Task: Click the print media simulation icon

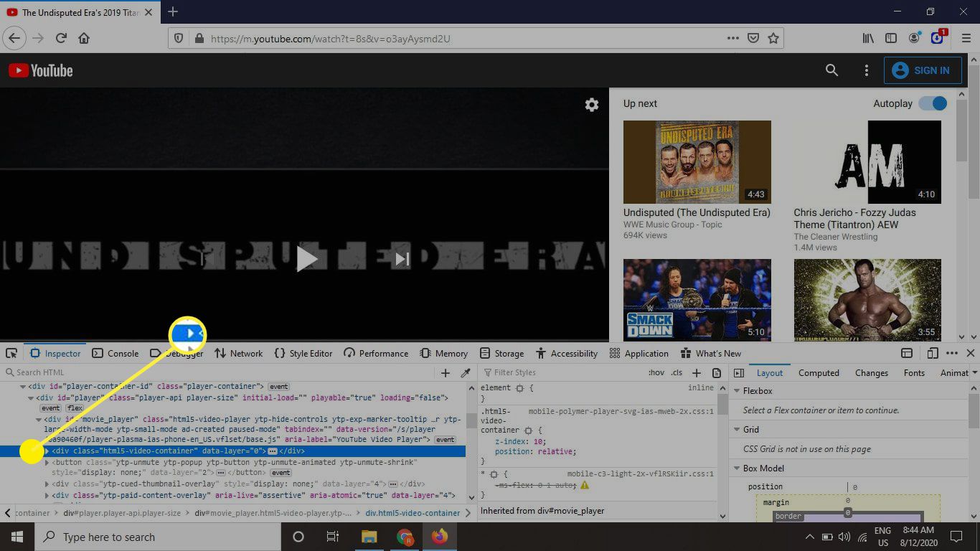Action: (717, 373)
